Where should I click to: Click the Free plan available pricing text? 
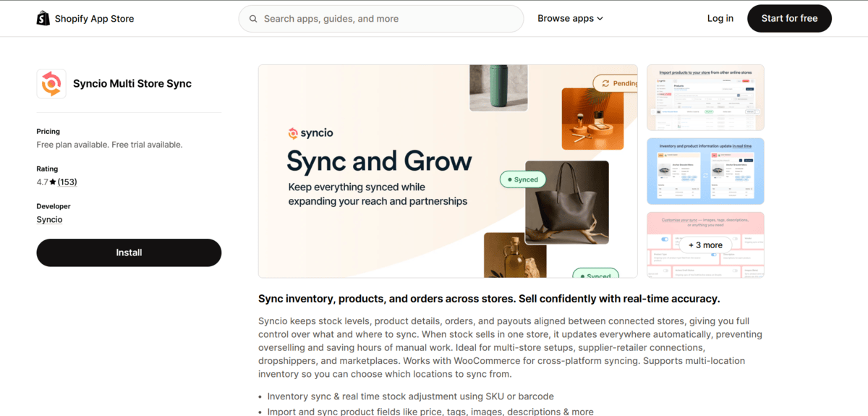point(109,145)
